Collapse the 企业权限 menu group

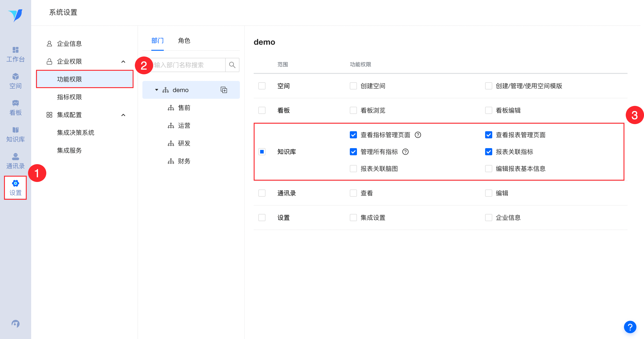tap(123, 61)
